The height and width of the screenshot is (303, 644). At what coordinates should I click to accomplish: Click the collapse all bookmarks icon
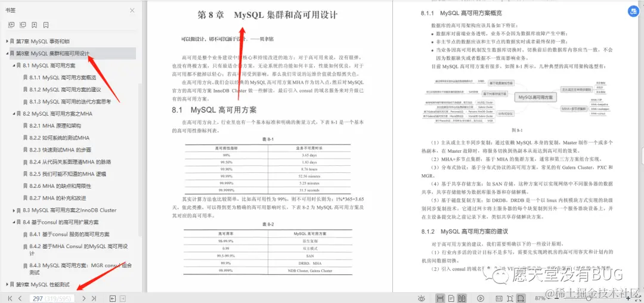pos(23,24)
